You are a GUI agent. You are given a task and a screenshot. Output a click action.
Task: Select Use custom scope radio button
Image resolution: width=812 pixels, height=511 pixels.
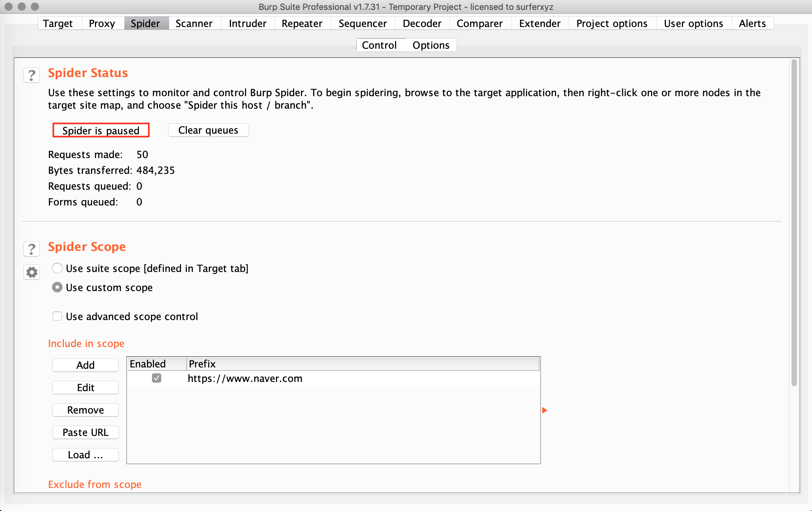pyautogui.click(x=57, y=287)
